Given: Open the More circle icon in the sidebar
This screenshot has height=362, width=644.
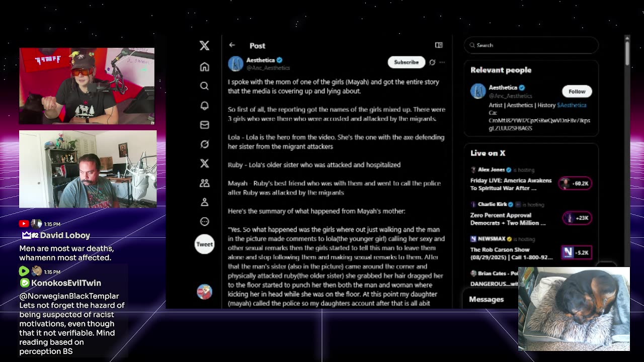Looking at the screenshot, I should coord(204,221).
